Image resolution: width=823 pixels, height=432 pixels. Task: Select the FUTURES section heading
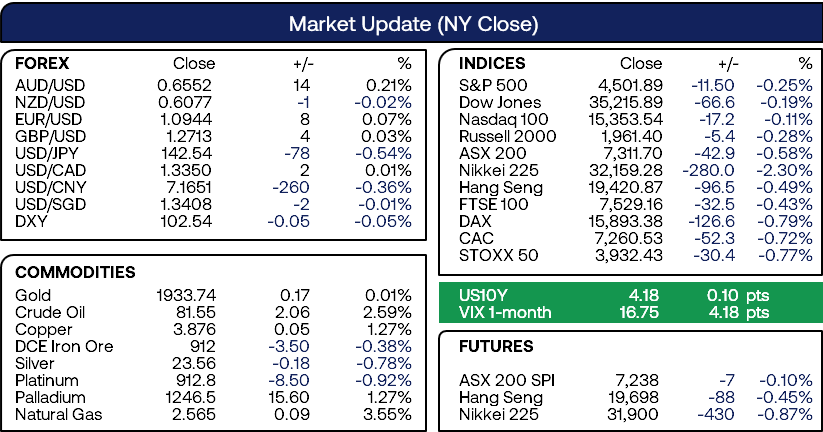pyautogui.click(x=496, y=346)
